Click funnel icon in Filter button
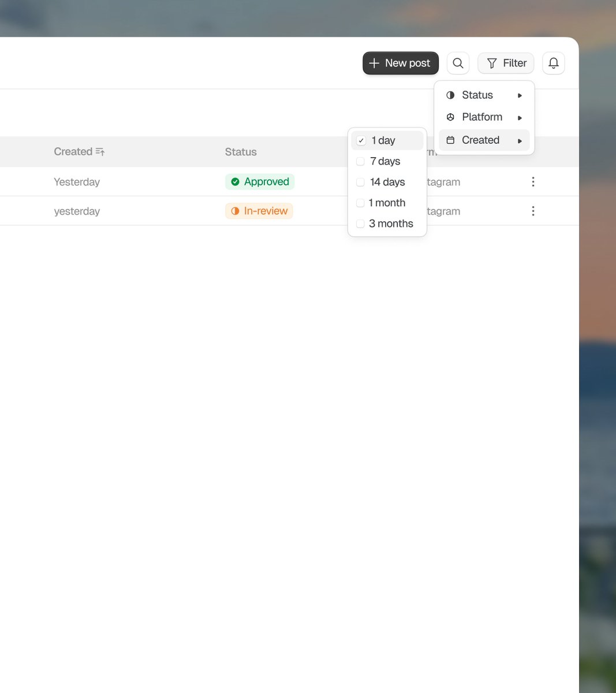This screenshot has width=616, height=693. 492,64
